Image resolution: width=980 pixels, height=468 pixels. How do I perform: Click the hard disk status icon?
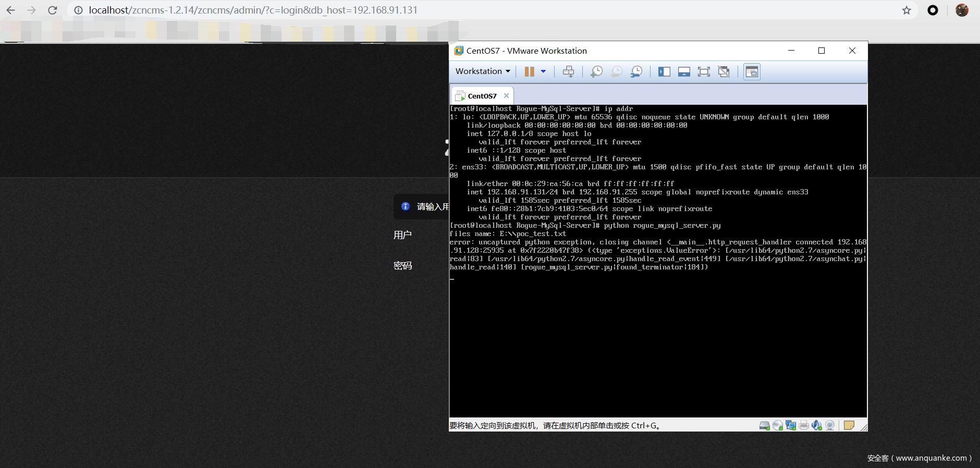click(764, 426)
